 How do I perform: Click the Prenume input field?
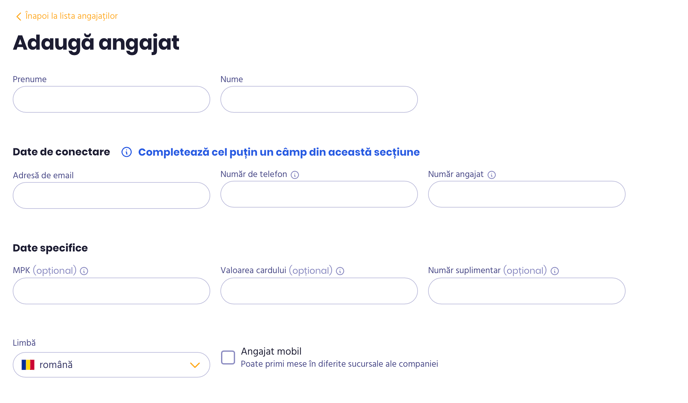[111, 99]
